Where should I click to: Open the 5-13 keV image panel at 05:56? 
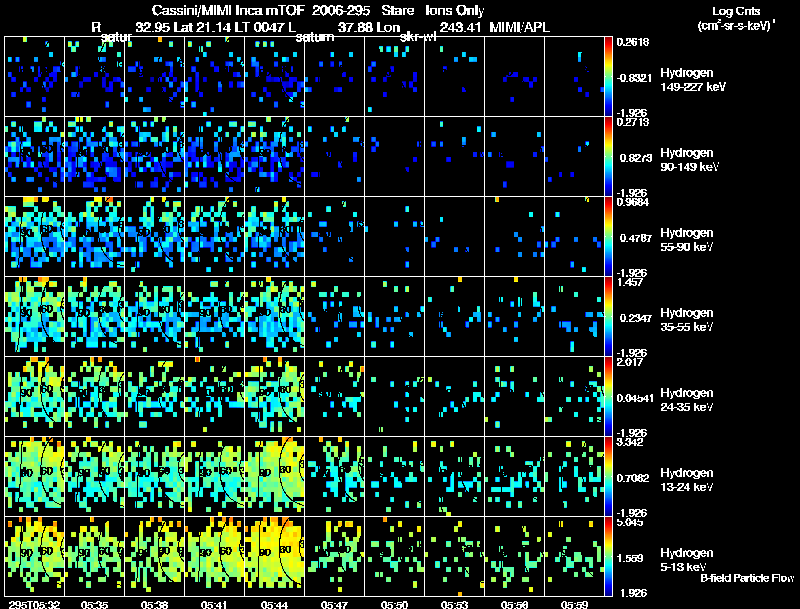[x=514, y=557]
